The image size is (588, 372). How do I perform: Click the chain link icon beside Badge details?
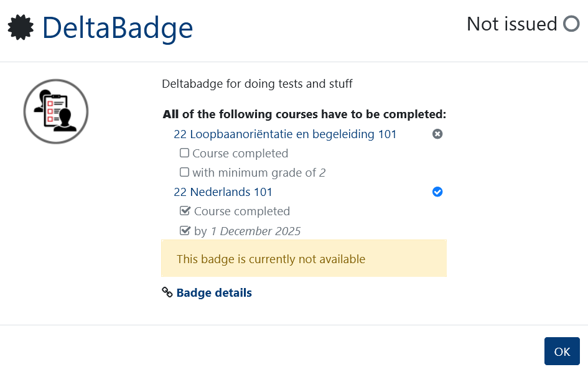click(x=167, y=292)
